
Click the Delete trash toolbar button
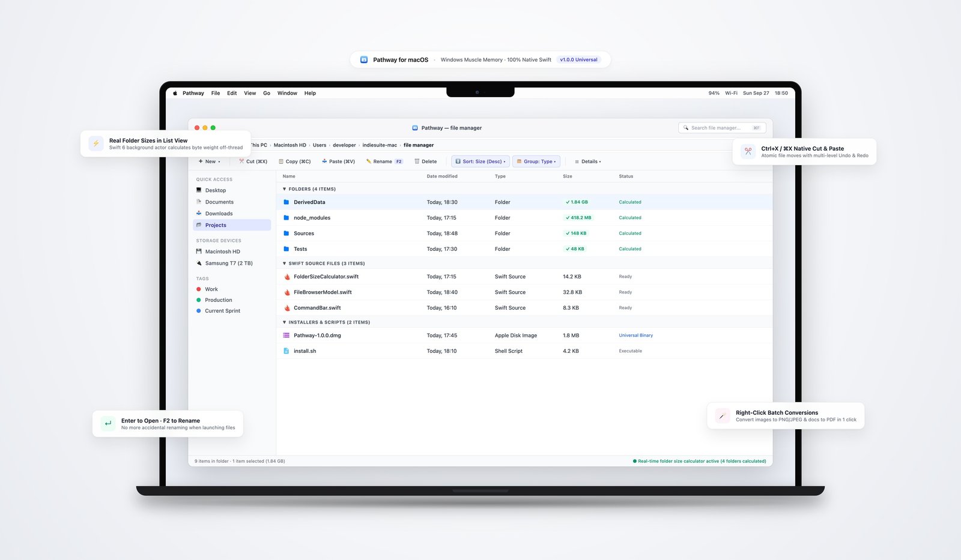click(x=425, y=161)
